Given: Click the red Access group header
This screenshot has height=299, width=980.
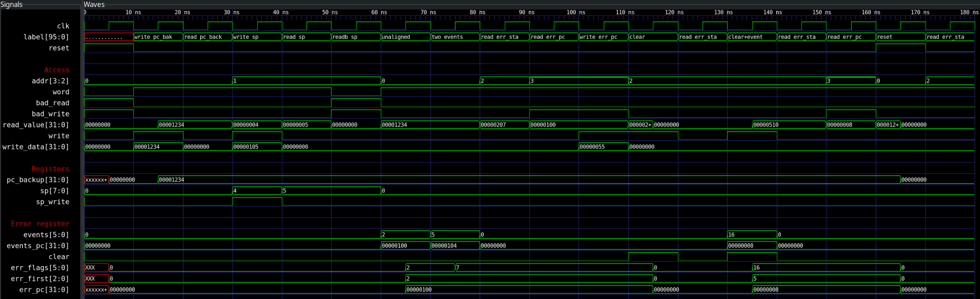Looking at the screenshot, I should click(57, 70).
